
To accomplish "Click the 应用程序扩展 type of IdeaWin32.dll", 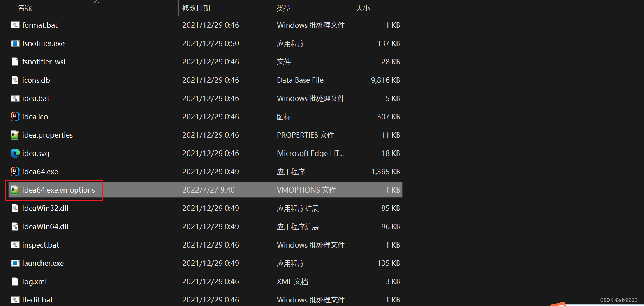I will point(298,208).
